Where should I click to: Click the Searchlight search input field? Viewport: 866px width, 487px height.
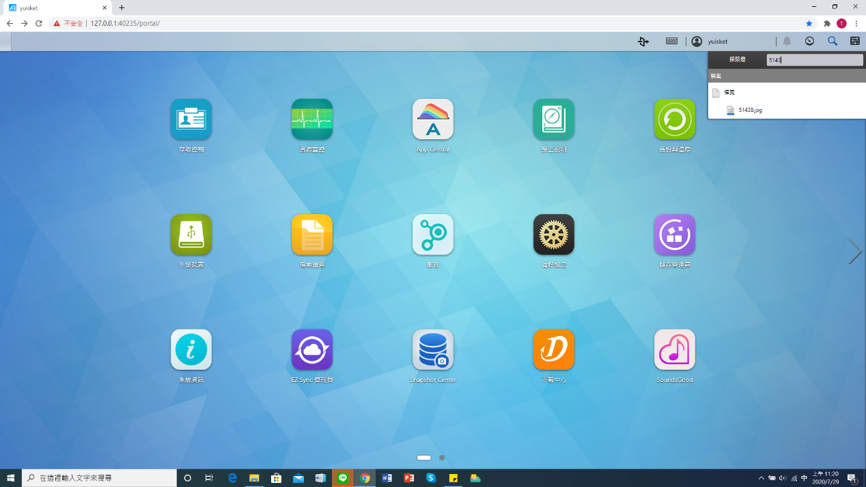815,60
